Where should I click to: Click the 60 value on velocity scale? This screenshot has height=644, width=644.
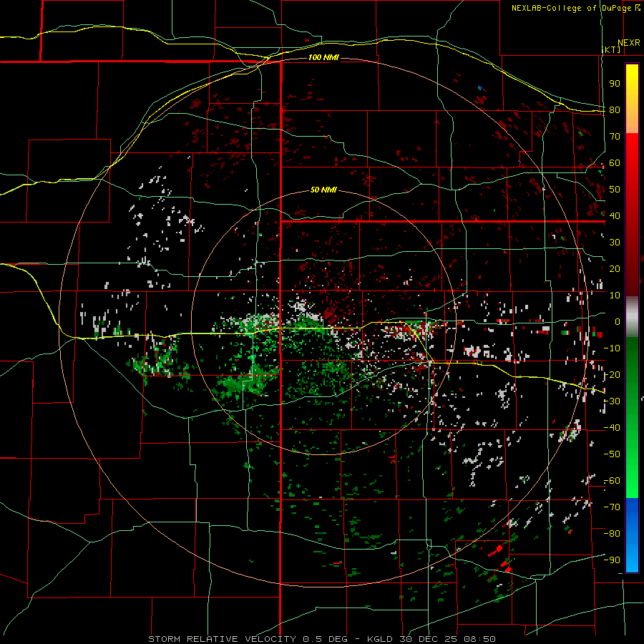(x=615, y=163)
